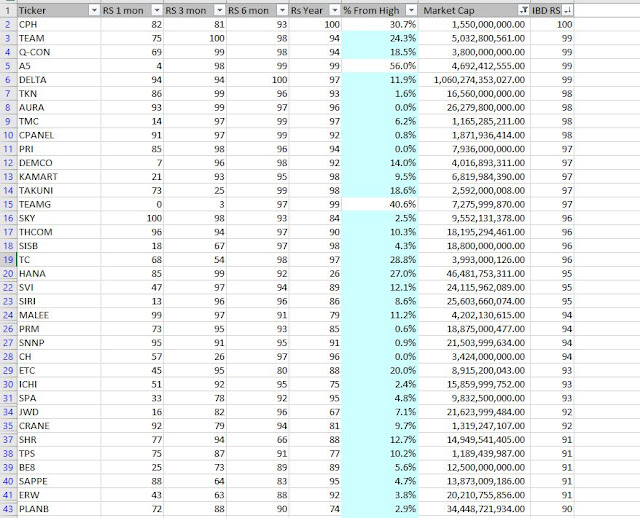Select the DEMCO ticker cell
Screen dimensions: 640x518
59,163
